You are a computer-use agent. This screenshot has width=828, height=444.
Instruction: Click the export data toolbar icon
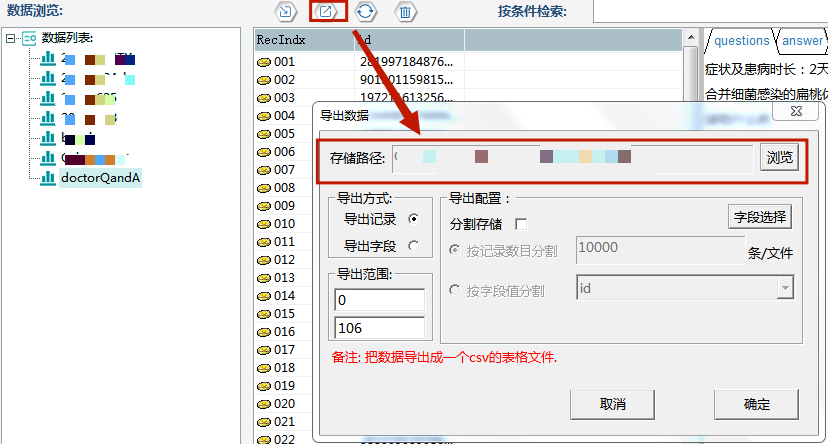[x=326, y=11]
